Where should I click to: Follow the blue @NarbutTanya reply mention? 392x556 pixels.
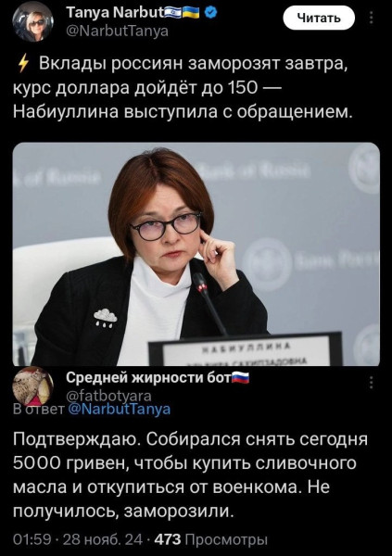[119, 409]
